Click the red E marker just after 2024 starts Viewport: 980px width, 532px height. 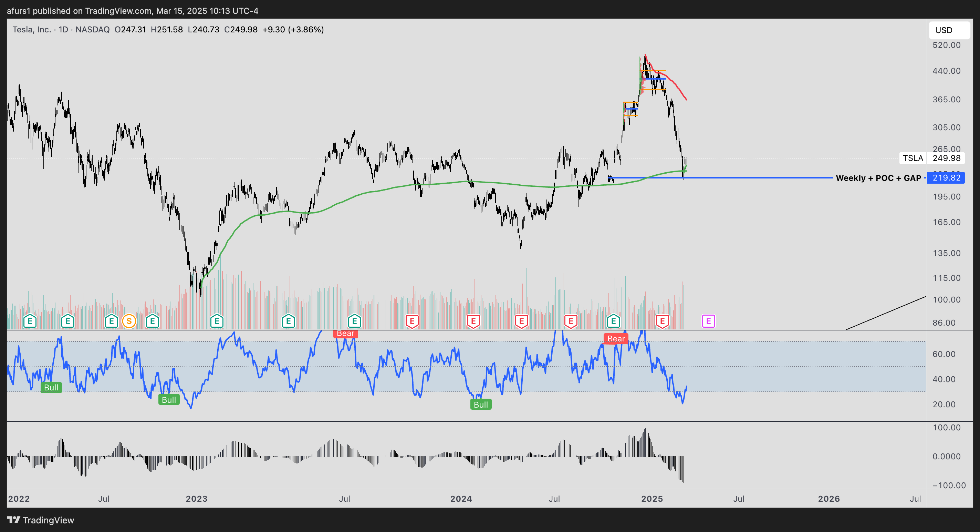473,321
